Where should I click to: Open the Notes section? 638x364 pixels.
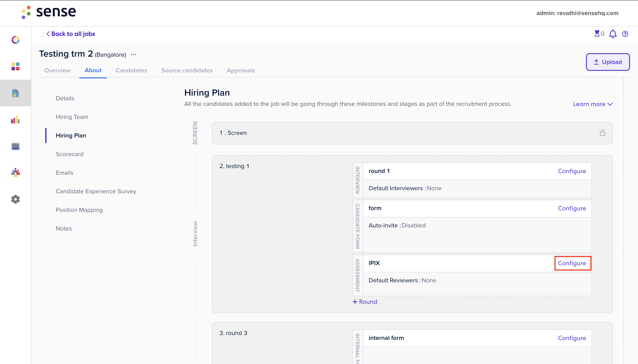click(x=64, y=228)
